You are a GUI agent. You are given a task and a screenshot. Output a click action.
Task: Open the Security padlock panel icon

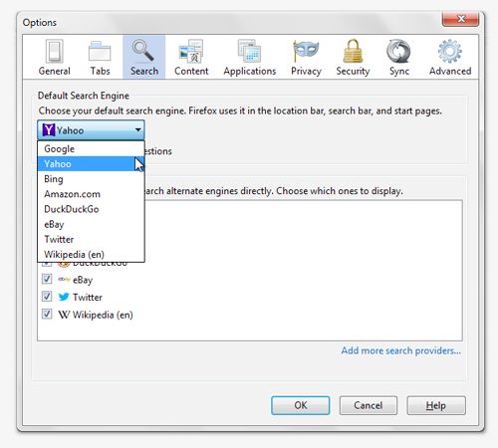(353, 51)
